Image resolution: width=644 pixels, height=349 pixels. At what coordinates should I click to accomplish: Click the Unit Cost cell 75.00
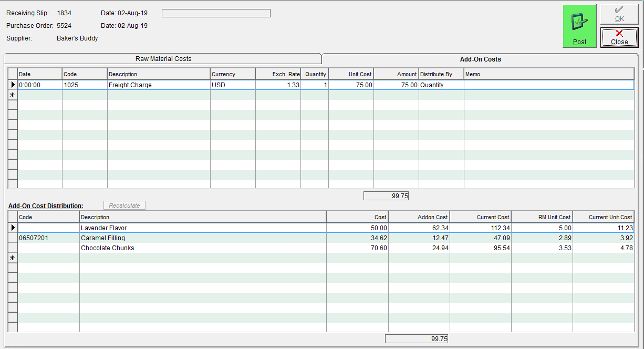coord(351,85)
